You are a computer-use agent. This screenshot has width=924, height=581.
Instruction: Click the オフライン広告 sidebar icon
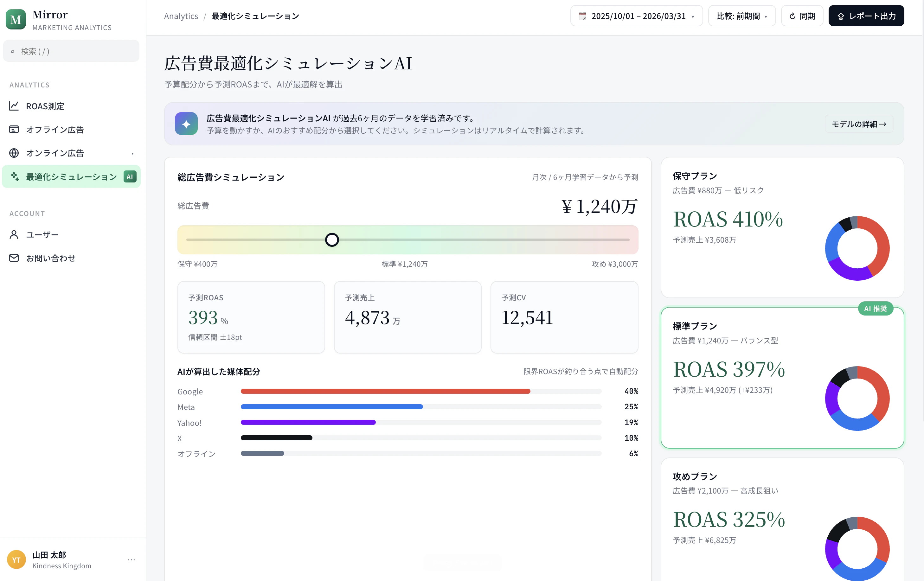point(14,129)
